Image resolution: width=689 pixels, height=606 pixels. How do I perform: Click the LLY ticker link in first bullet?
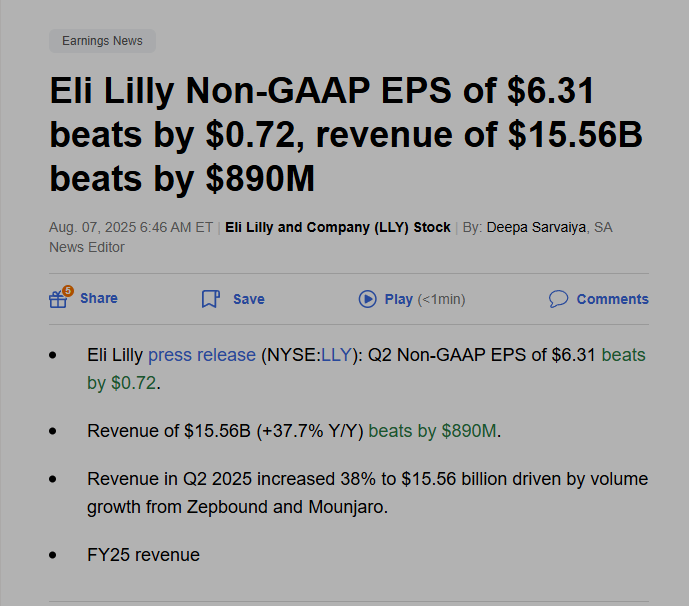[336, 355]
